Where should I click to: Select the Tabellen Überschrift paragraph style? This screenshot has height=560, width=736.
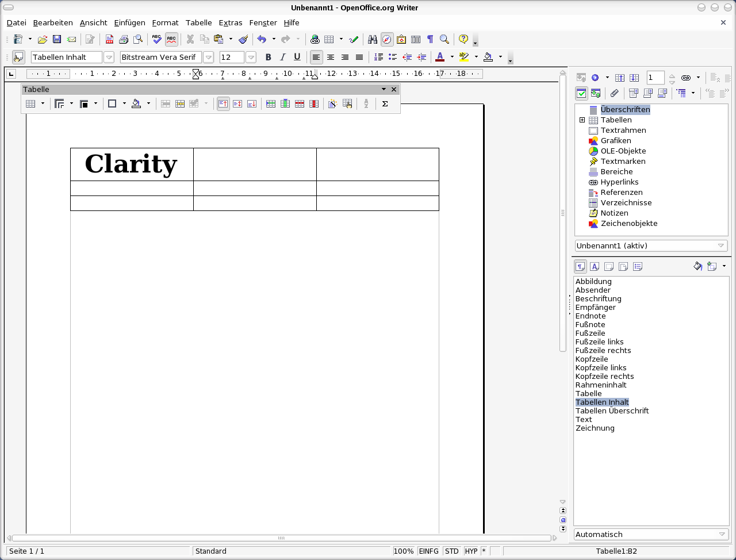[612, 411]
